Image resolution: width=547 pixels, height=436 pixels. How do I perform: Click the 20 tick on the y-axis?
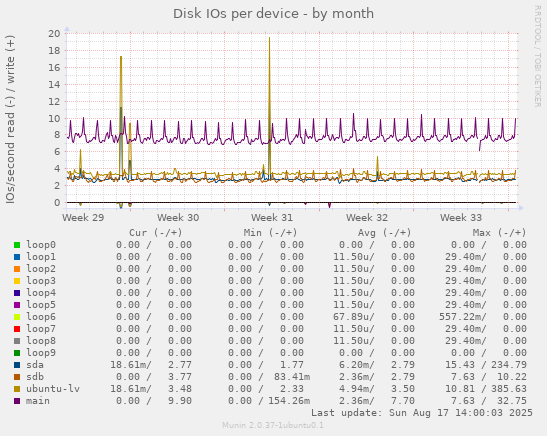click(54, 33)
